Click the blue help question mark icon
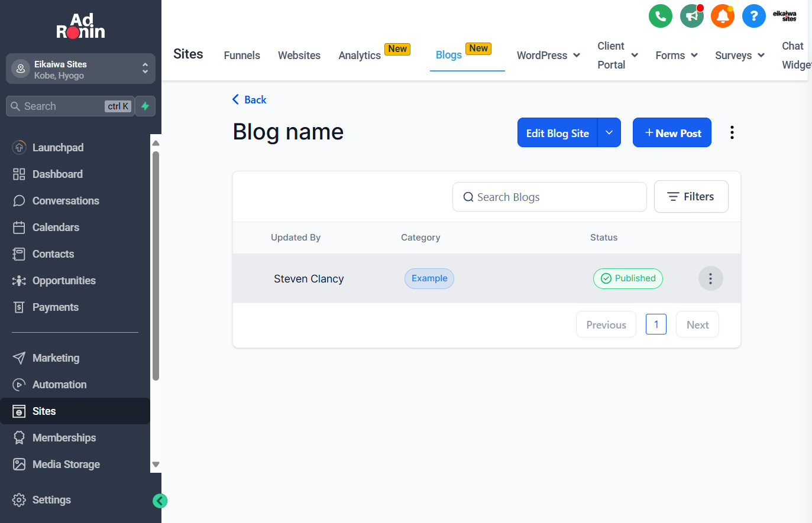Screen dimensions: 812x523 [754, 16]
